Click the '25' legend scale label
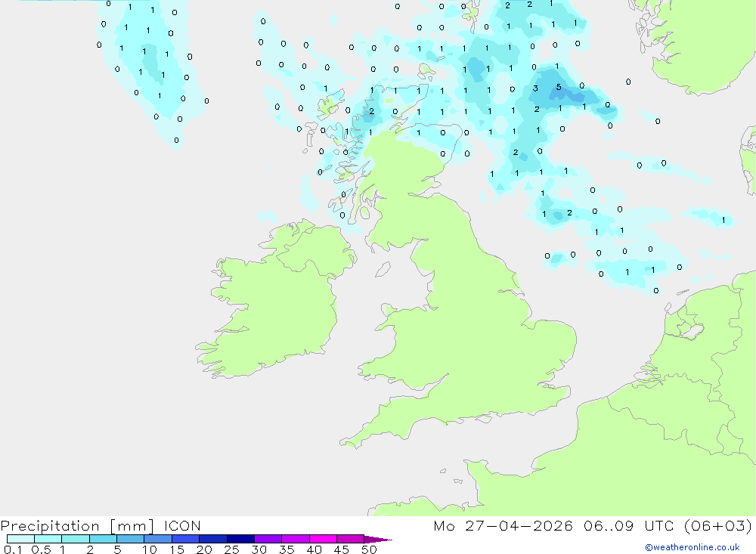Screen dimensions: 756x554 pyautogui.click(x=232, y=549)
